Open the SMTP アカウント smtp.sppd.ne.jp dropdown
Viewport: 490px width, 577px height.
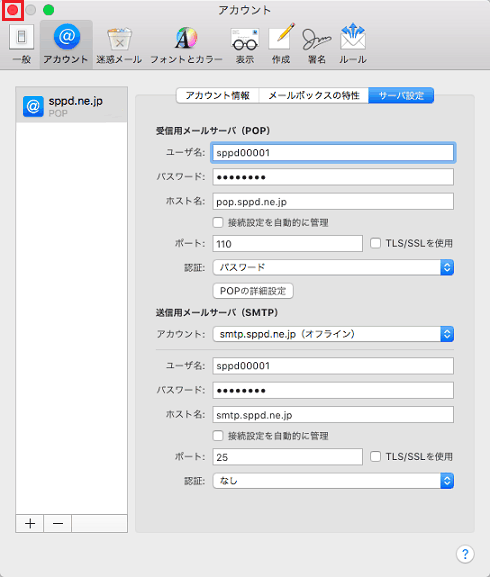333,334
